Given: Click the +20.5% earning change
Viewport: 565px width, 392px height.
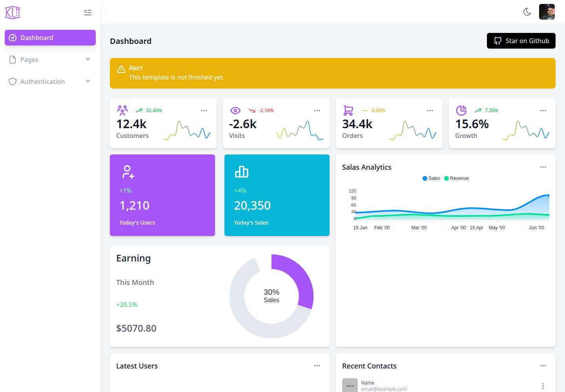Looking at the screenshot, I should [127, 305].
